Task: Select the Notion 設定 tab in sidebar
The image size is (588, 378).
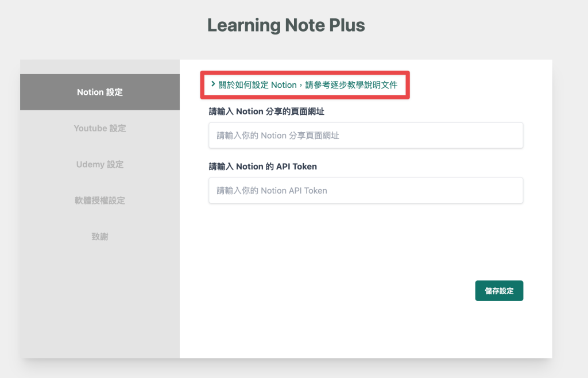Action: [100, 92]
